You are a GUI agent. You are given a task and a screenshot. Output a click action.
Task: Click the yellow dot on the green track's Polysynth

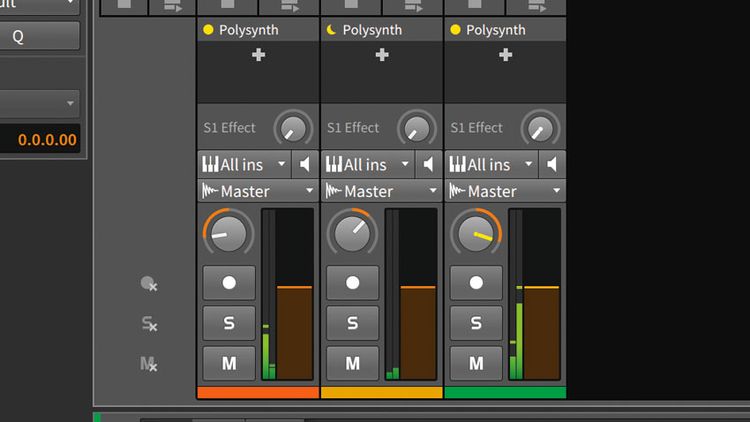pyautogui.click(x=455, y=30)
